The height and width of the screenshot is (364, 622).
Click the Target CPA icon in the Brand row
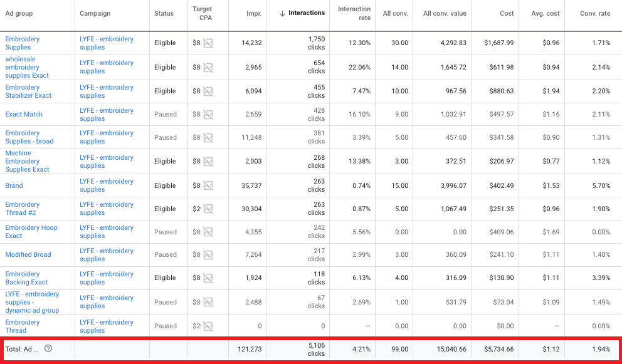[208, 185]
